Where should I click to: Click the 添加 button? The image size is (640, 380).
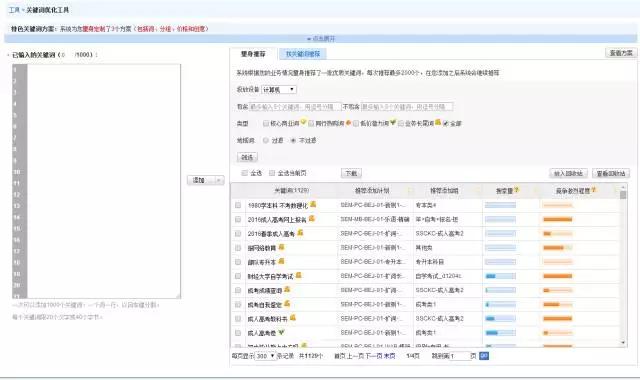199,180
